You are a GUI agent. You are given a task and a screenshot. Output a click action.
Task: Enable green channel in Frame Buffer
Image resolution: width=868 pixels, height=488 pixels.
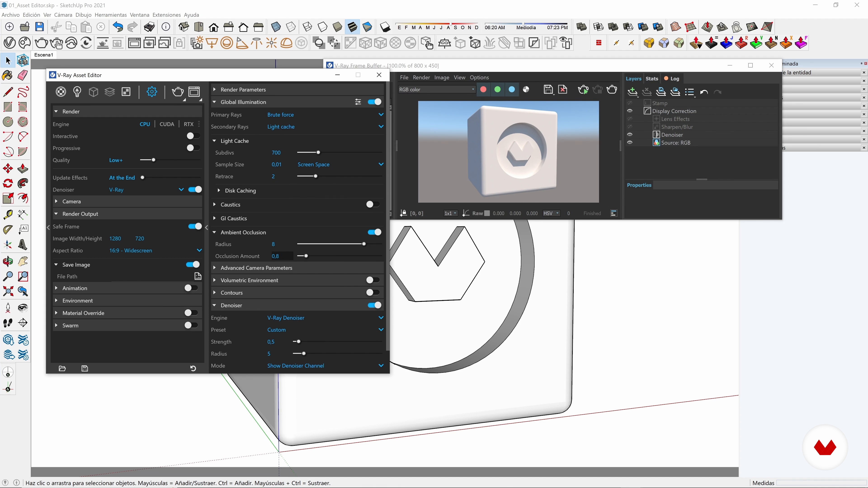[497, 89]
